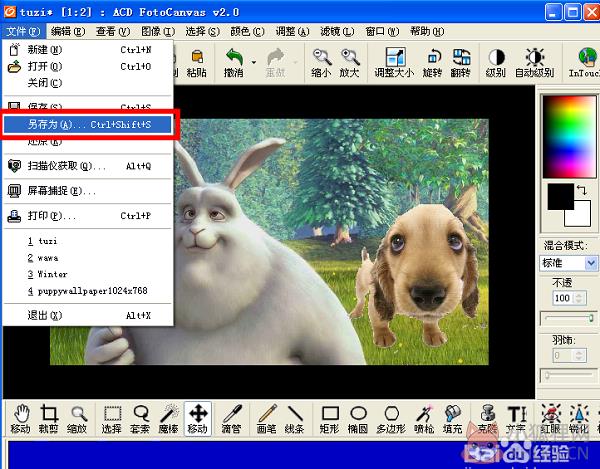Select the Sharpen (锐化) tool
The width and height of the screenshot is (600, 469).
[579, 419]
